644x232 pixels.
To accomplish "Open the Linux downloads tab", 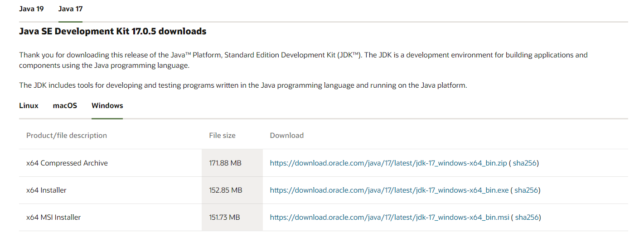I will (x=29, y=105).
